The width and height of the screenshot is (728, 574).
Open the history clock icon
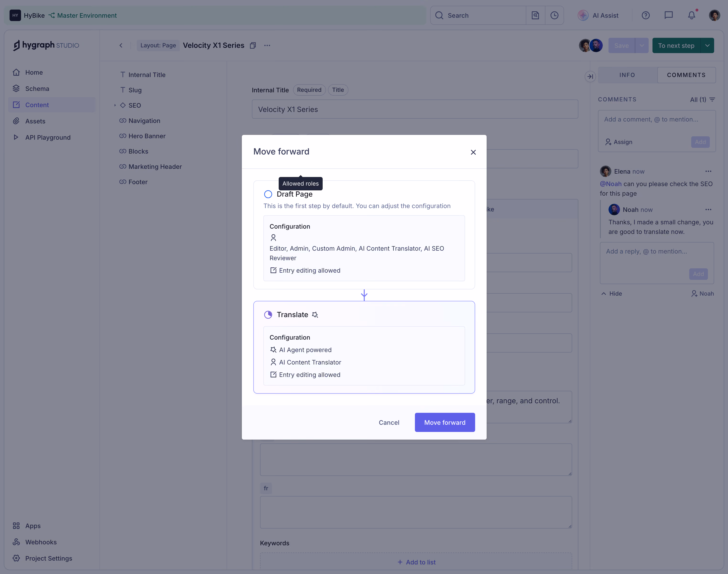click(x=554, y=16)
